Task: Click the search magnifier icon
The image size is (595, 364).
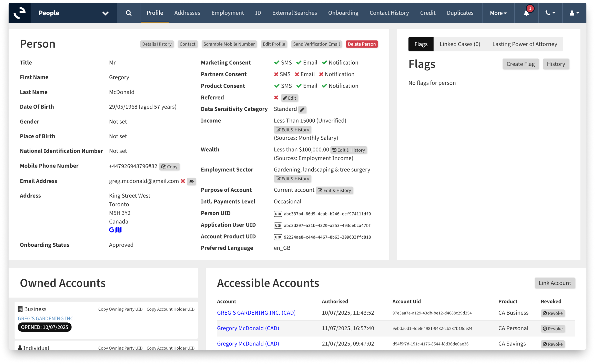Action: (128, 13)
